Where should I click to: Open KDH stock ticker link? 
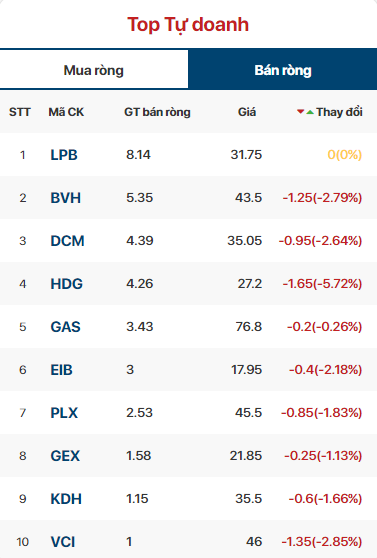click(x=66, y=499)
